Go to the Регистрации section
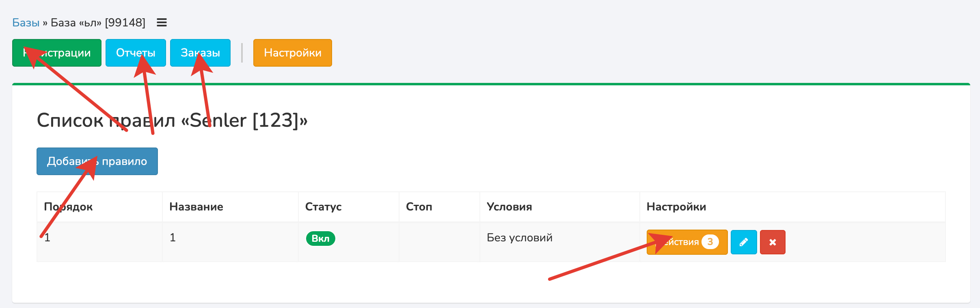 point(57,53)
